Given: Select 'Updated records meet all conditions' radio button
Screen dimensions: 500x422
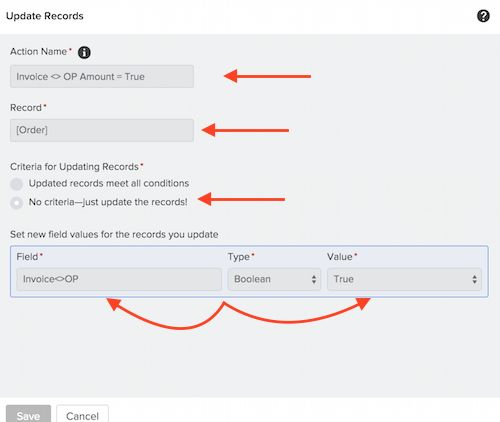Looking at the screenshot, I should [16, 184].
